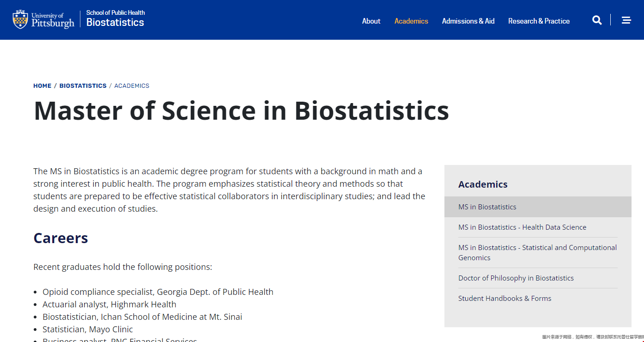Viewport: 644px width, 342px height.
Task: Click the MS in Biostatistics intro paragraph
Action: [x=229, y=190]
